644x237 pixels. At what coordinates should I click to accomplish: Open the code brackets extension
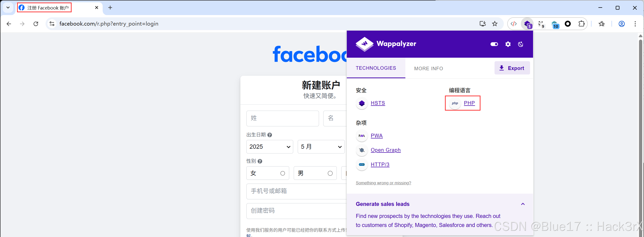tap(514, 24)
